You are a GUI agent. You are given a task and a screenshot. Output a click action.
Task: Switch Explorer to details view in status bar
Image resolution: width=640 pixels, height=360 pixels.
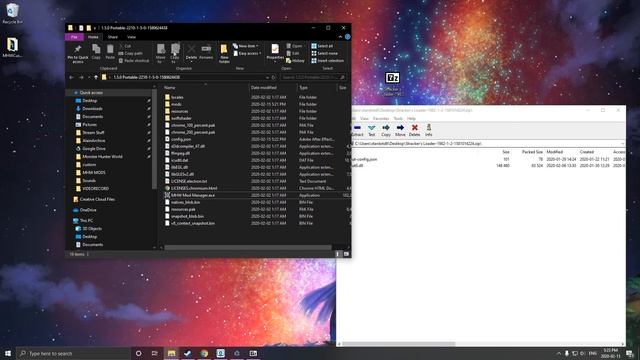tap(338, 254)
